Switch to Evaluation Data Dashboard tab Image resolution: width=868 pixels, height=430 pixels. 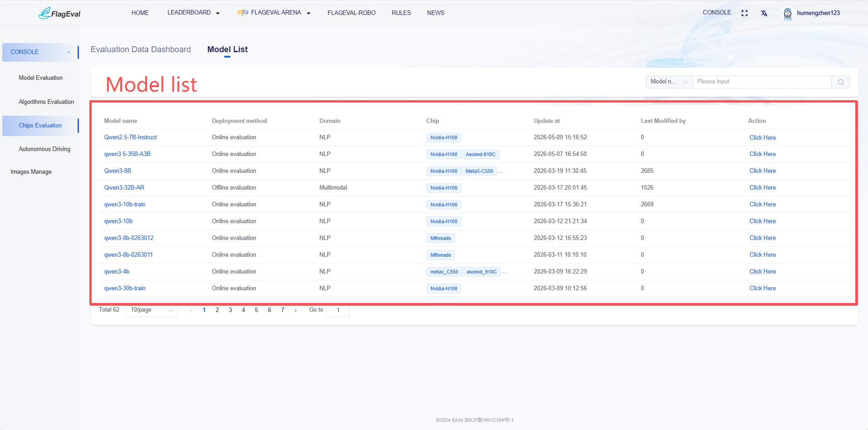point(141,49)
